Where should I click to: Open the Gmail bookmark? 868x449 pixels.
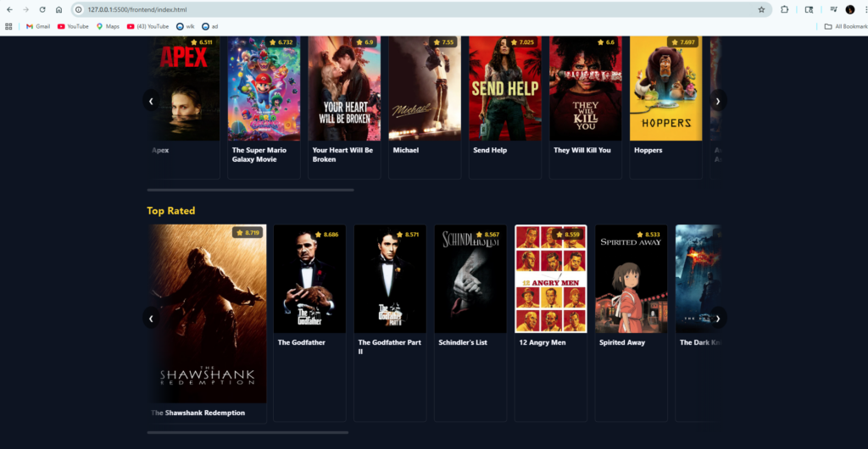coord(38,26)
